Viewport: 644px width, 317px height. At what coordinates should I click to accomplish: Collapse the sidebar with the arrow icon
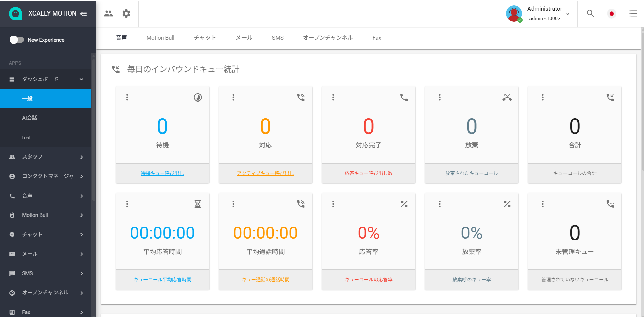84,13
